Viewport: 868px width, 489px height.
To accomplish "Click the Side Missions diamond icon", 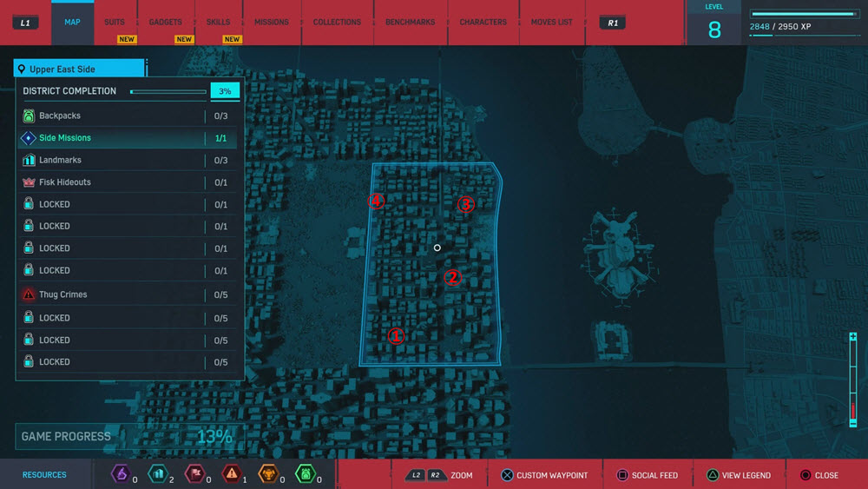I will coord(29,138).
